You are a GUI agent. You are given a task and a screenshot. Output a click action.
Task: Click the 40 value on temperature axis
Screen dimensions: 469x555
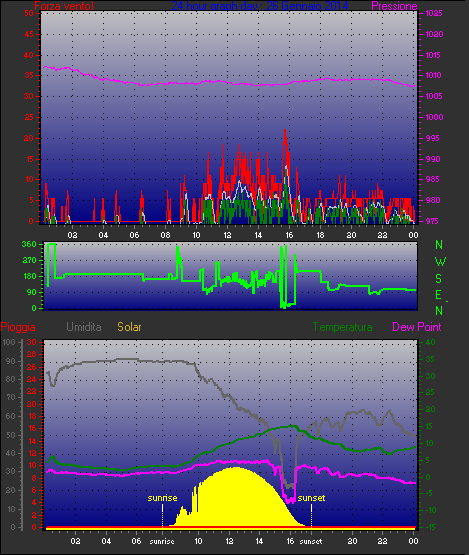(x=430, y=342)
